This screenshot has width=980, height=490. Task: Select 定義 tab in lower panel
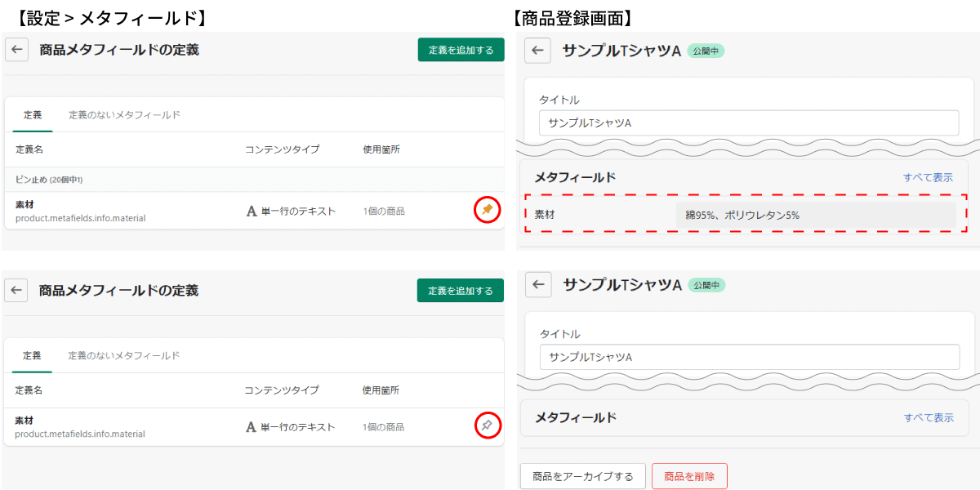coord(33,356)
